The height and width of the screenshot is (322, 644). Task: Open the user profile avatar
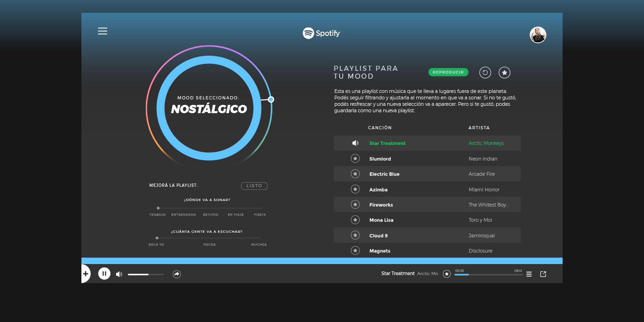(538, 35)
